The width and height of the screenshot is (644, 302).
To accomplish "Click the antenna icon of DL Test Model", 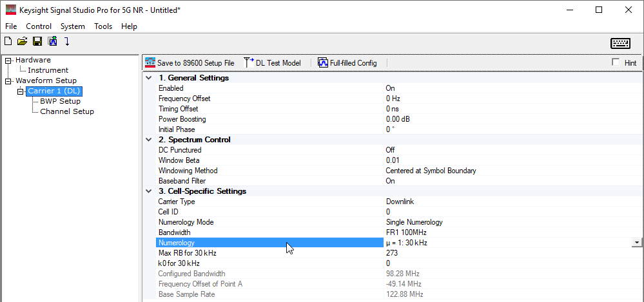I will click(248, 62).
